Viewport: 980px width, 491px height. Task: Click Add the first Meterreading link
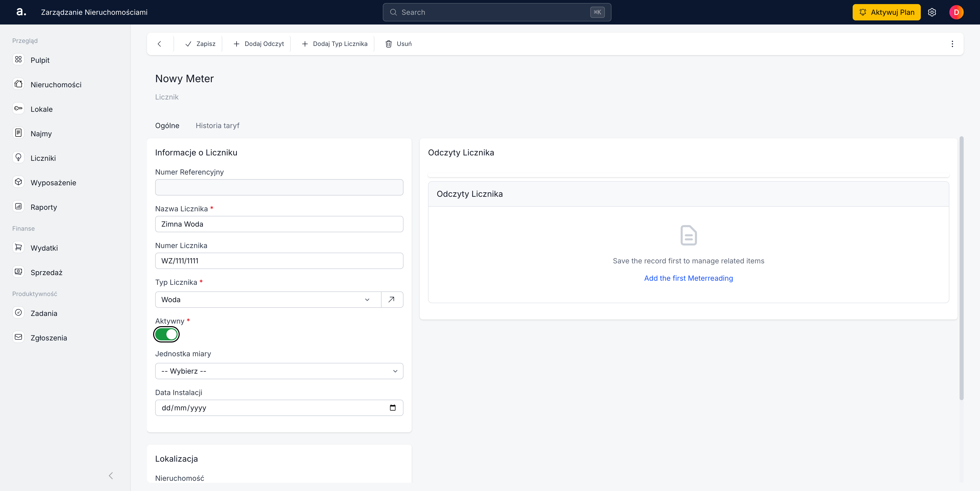688,278
